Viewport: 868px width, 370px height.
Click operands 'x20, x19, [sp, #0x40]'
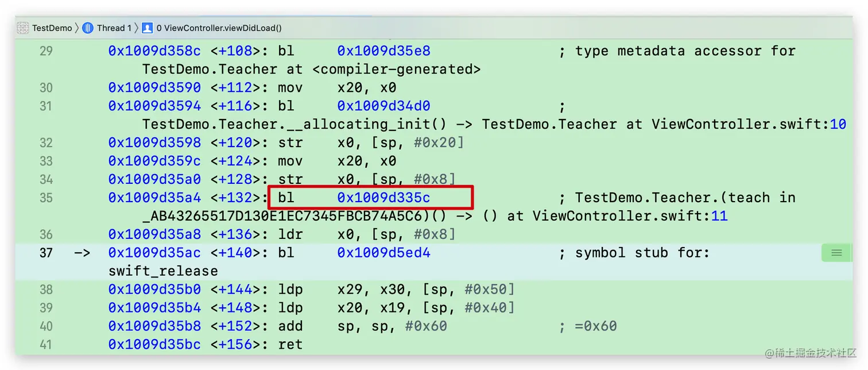426,307
